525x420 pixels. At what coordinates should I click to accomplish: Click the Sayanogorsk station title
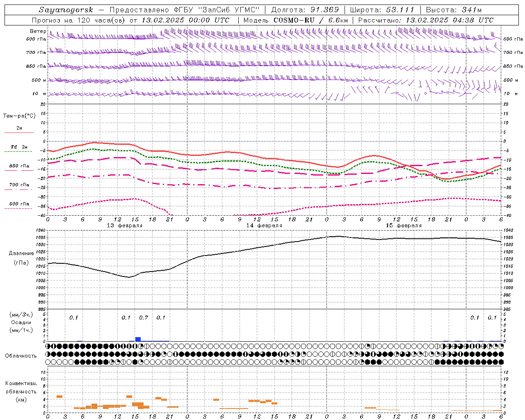(66, 10)
